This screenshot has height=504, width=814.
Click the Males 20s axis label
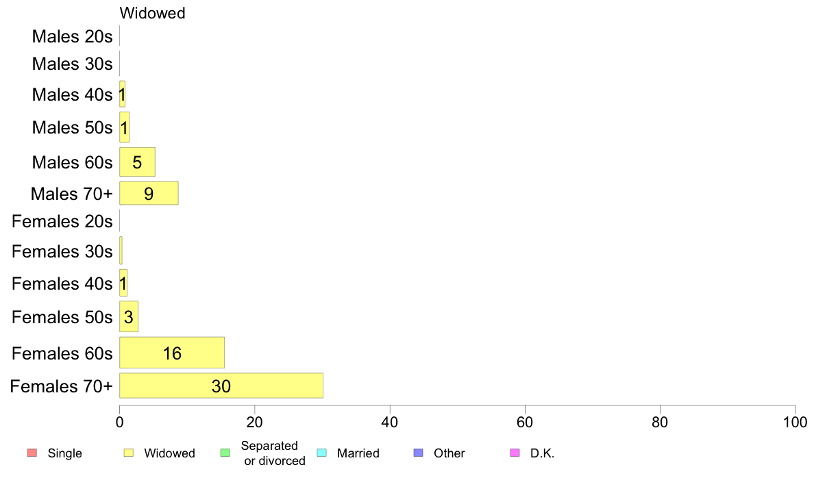pos(72,36)
